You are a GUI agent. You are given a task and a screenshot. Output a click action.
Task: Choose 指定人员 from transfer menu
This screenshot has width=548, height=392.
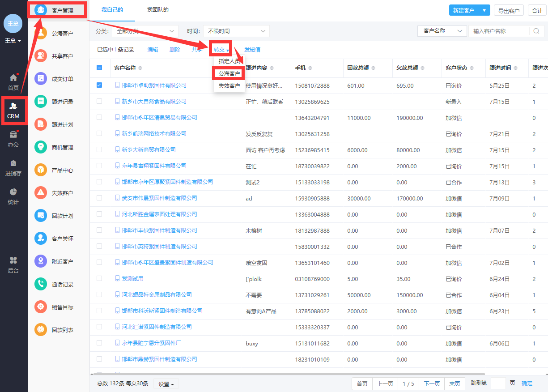229,61
